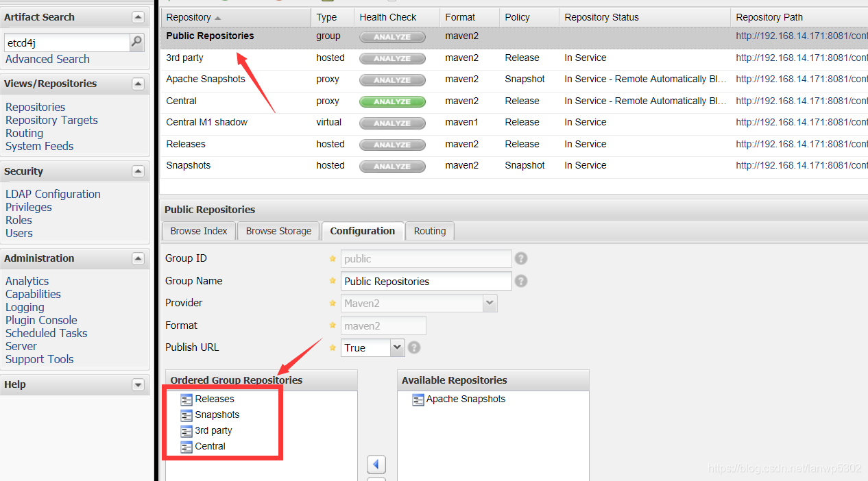Image resolution: width=868 pixels, height=481 pixels.
Task: Collapse the Security panel
Action: (x=138, y=171)
